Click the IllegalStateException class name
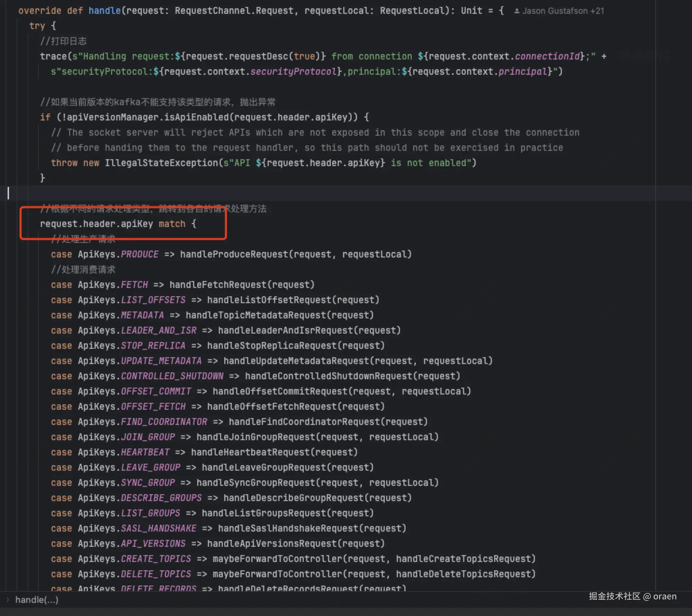692x616 pixels. click(161, 163)
